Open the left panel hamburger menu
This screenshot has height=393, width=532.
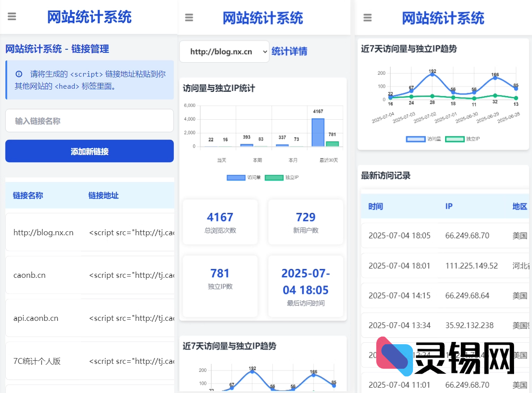tap(11, 17)
